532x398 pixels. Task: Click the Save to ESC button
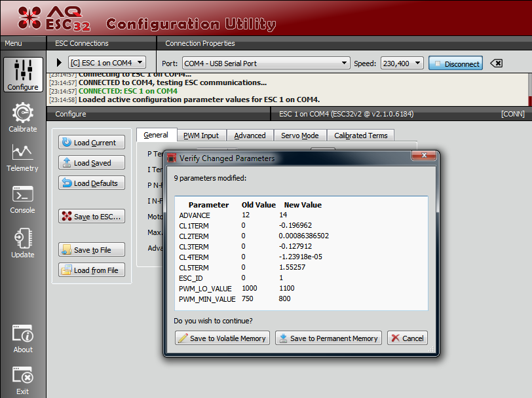click(92, 216)
